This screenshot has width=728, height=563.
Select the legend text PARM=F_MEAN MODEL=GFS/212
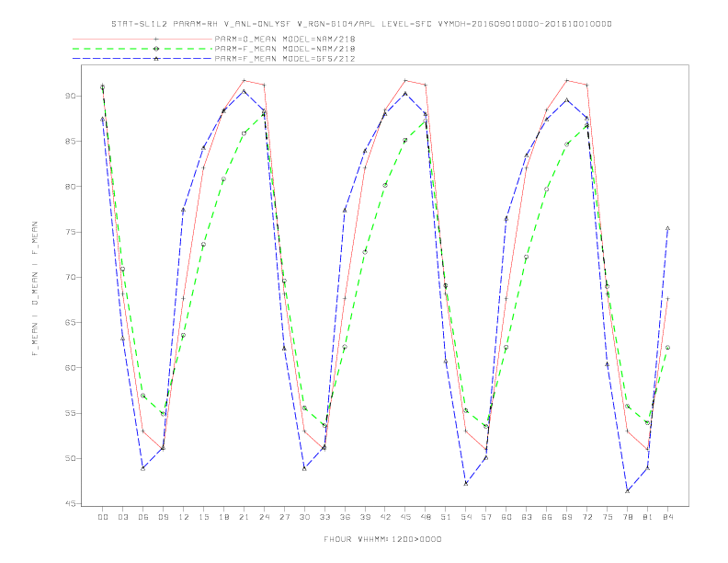point(285,59)
